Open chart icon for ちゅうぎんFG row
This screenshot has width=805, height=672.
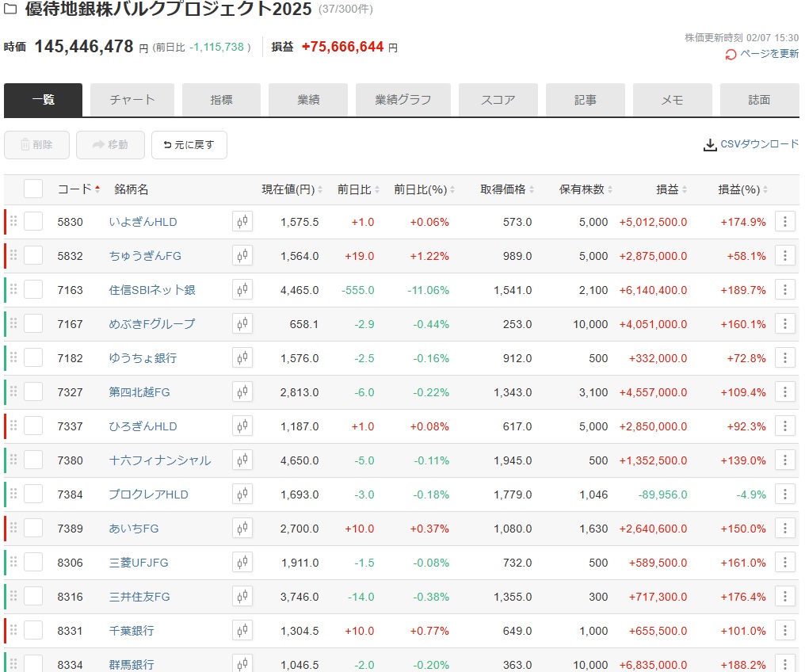pyautogui.click(x=242, y=256)
